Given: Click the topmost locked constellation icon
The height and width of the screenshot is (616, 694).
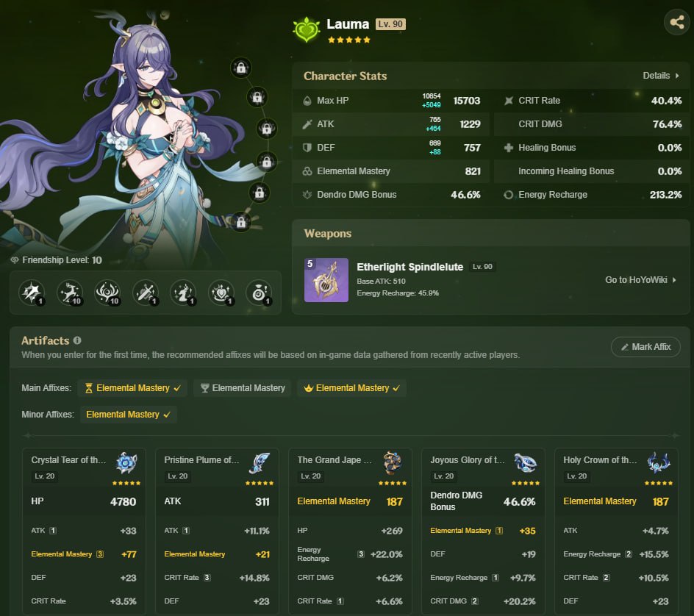Looking at the screenshot, I should coord(241,68).
